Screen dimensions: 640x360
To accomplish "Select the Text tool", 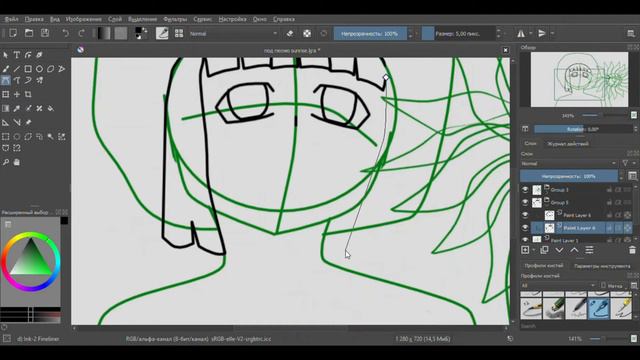I will coord(17,55).
